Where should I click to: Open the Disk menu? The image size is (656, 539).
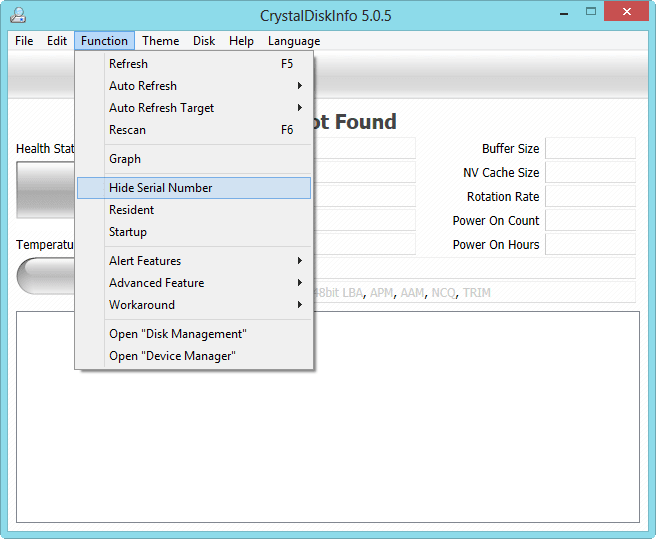pos(204,41)
